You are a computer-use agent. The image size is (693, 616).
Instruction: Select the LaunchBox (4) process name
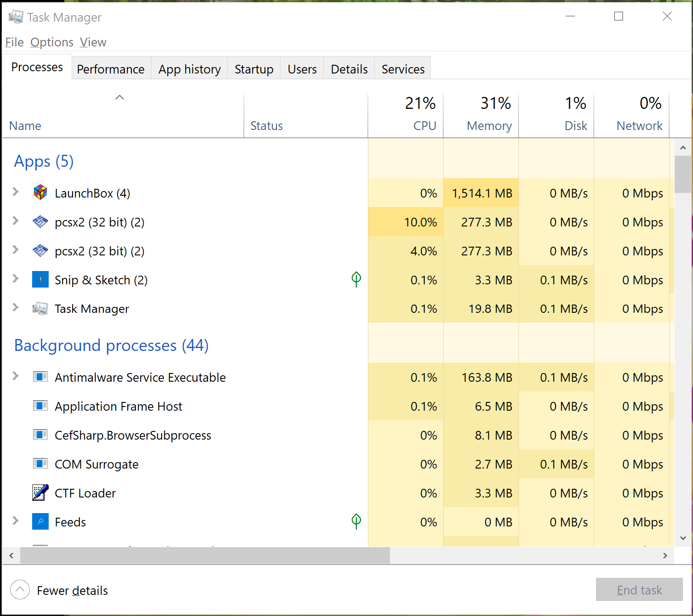pyautogui.click(x=92, y=193)
